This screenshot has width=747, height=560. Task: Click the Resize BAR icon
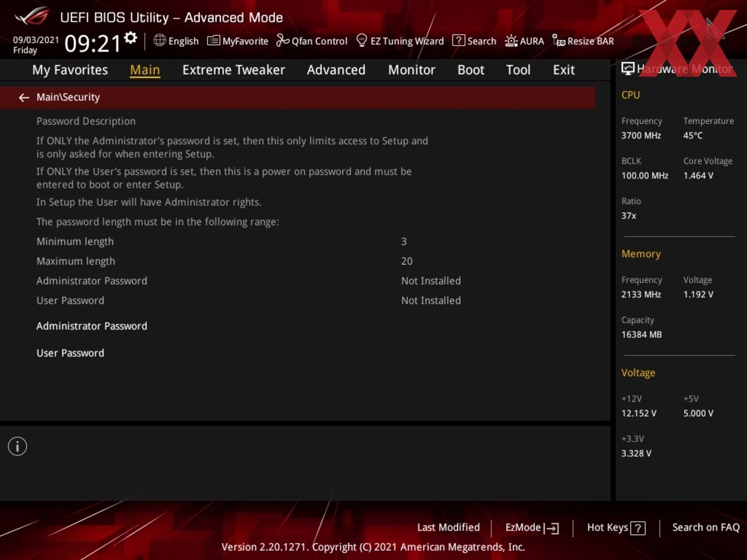click(x=559, y=41)
